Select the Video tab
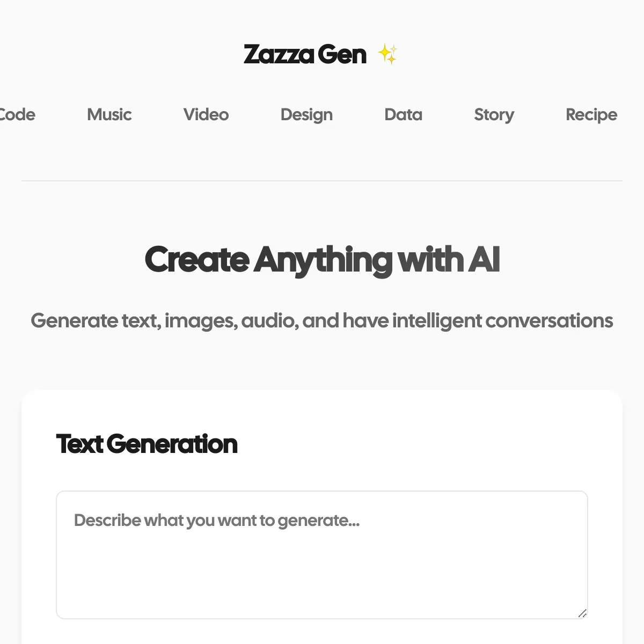This screenshot has width=644, height=644. tap(206, 114)
